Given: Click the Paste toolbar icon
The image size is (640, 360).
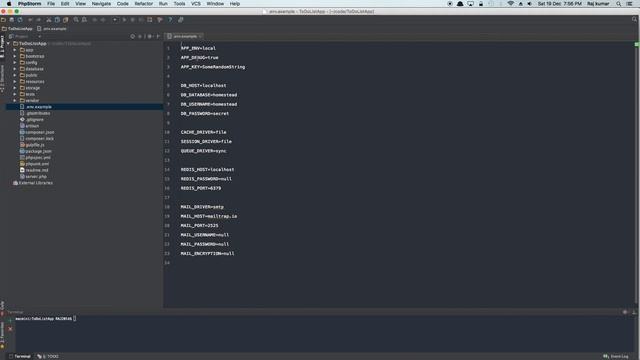Looking at the screenshot, I should pos(65,20).
